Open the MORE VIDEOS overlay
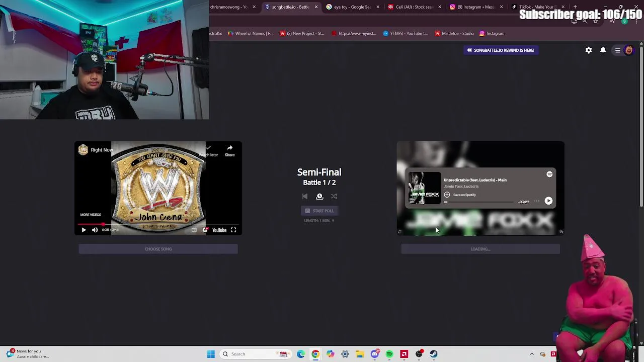Screen dimensions: 644x362 [x=91, y=215]
